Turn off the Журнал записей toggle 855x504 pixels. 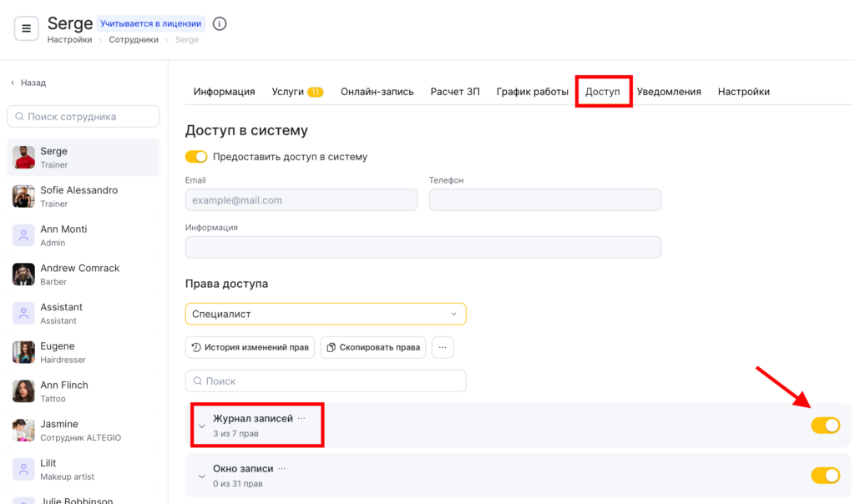tap(825, 426)
